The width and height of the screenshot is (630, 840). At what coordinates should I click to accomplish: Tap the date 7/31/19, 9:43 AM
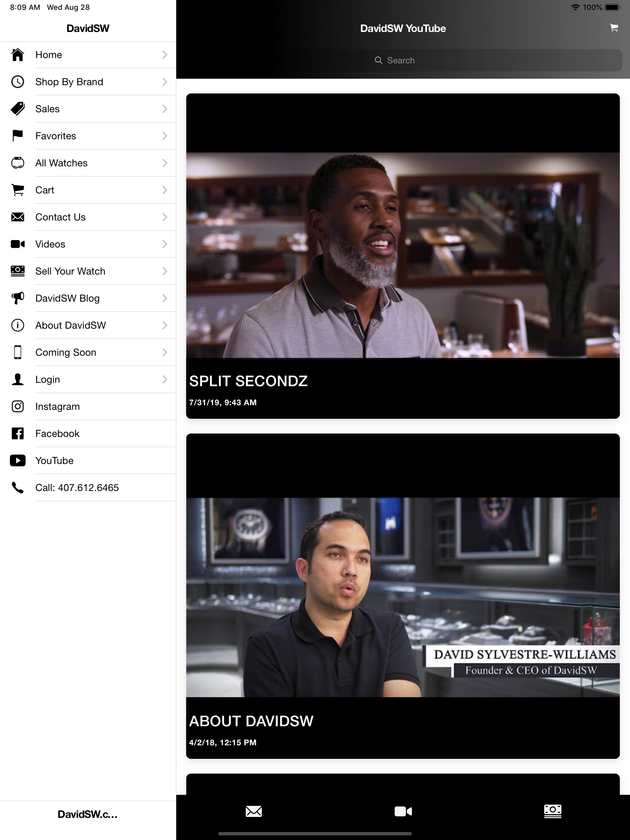pyautogui.click(x=223, y=402)
